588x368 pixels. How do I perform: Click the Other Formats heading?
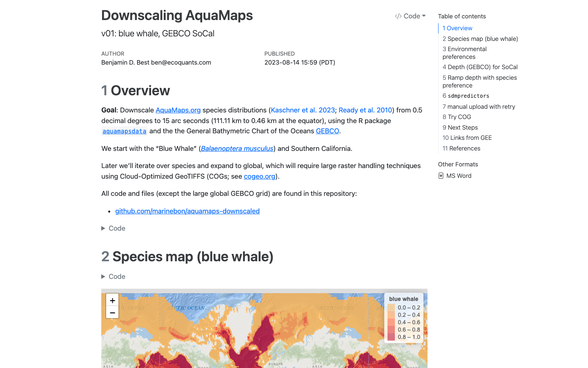tap(458, 164)
